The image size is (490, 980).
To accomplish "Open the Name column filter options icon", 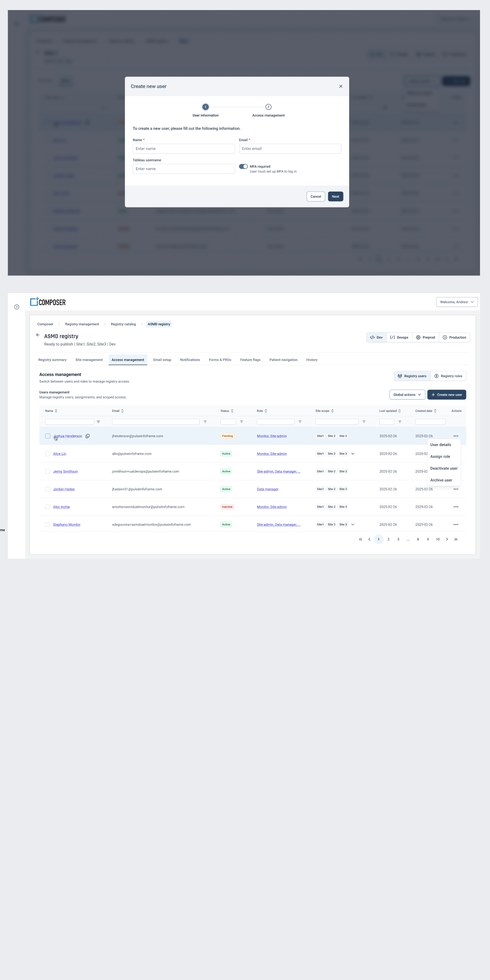I will pyautogui.click(x=99, y=422).
